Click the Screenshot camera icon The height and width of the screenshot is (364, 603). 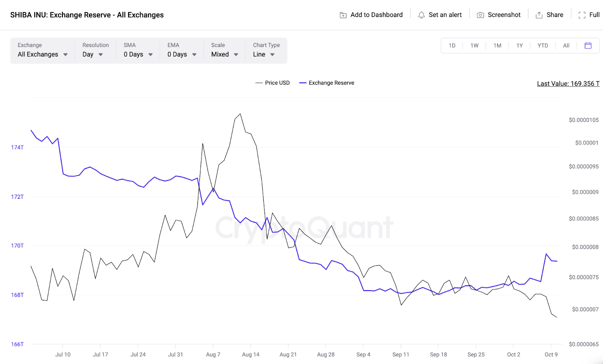(481, 15)
